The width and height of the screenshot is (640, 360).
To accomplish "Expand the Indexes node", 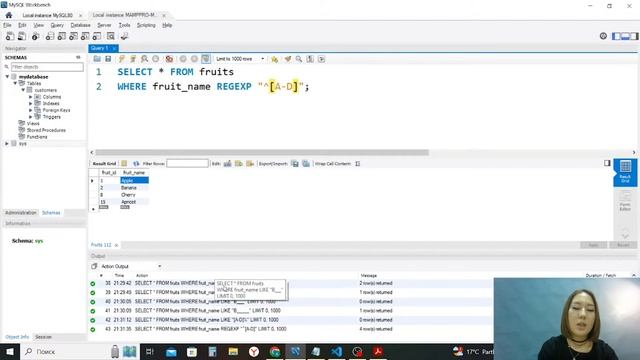I will tap(31, 103).
